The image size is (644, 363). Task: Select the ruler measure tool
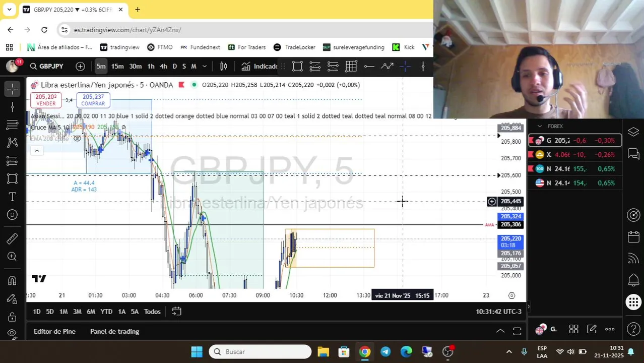click(12, 238)
